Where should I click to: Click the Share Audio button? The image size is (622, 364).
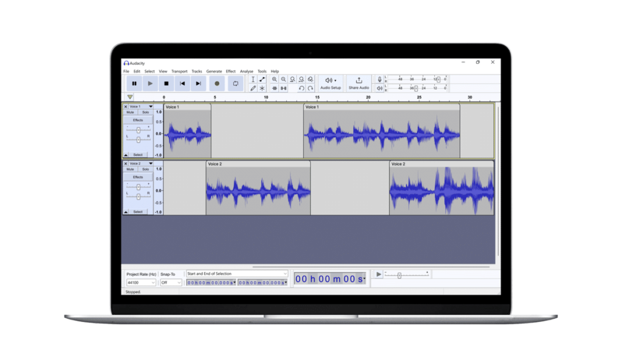click(358, 84)
